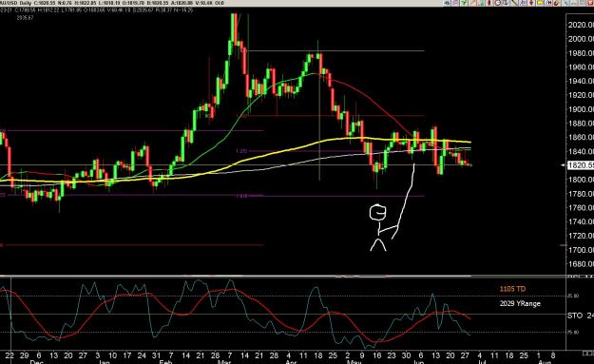The height and width of the screenshot is (364, 594).
Task: Click the dark red circular toolbar icon
Action: point(556,3)
